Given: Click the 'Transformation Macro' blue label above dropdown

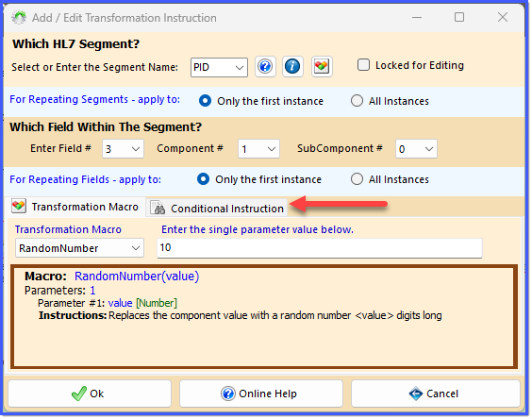Looking at the screenshot, I should click(x=68, y=229).
